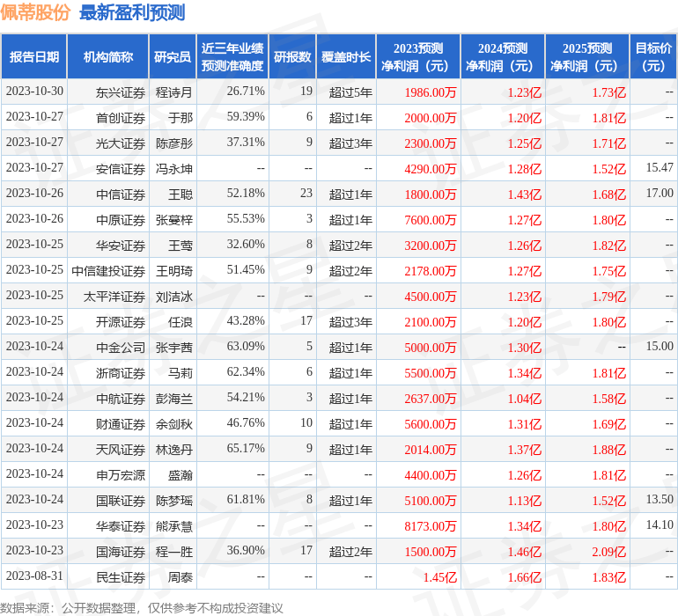Click the 目标价 column header
Image resolution: width=678 pixels, height=616 pixels.
click(x=653, y=57)
